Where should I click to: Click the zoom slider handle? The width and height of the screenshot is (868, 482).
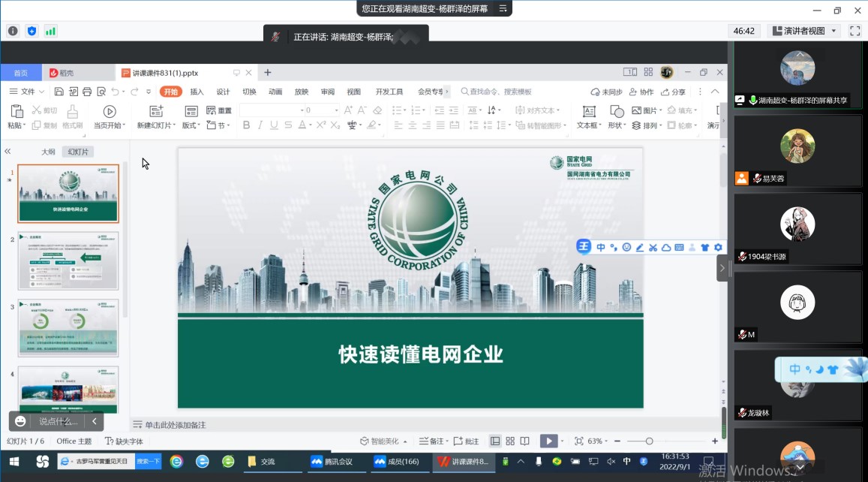pyautogui.click(x=649, y=441)
